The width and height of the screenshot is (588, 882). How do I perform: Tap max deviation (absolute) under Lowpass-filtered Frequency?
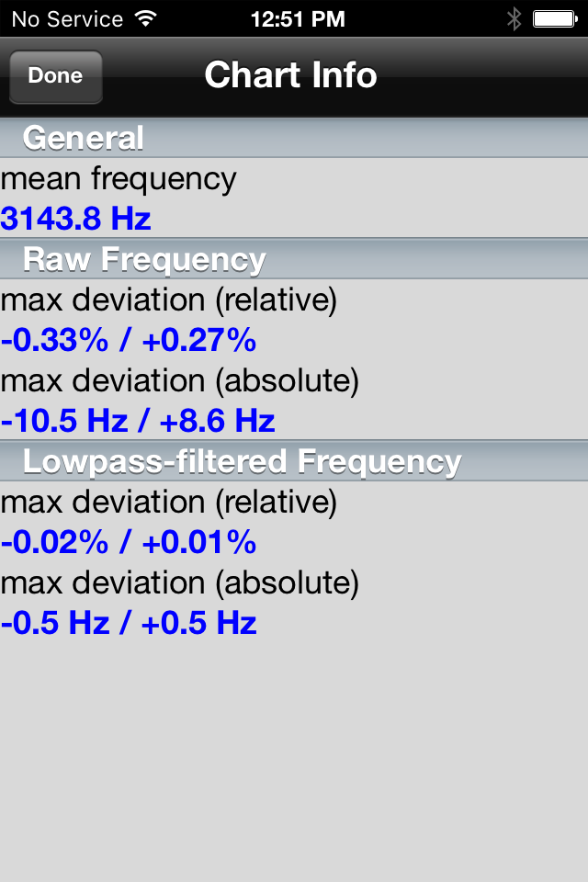click(x=179, y=582)
